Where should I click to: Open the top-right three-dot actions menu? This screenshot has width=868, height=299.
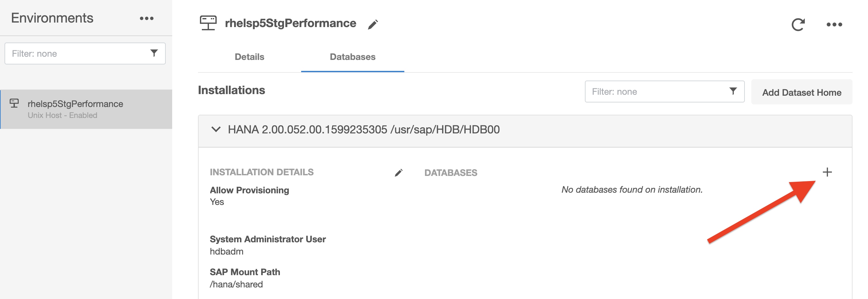pos(834,24)
